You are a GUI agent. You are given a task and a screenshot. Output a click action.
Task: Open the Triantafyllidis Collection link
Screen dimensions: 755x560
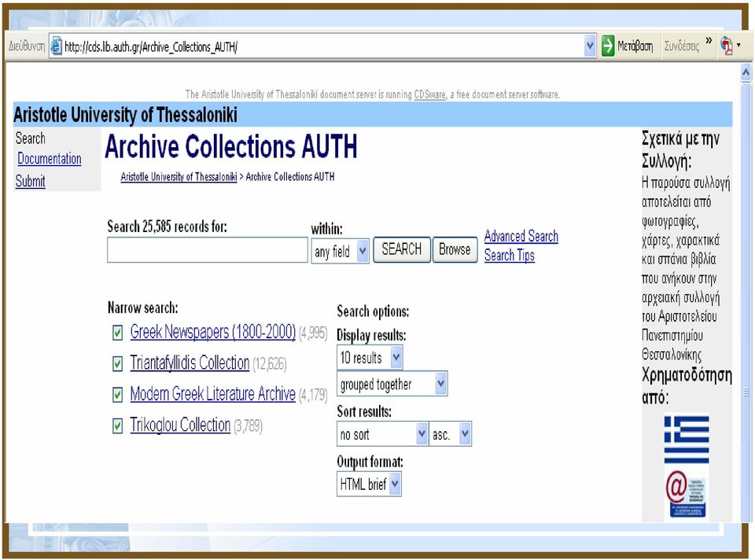point(190,363)
